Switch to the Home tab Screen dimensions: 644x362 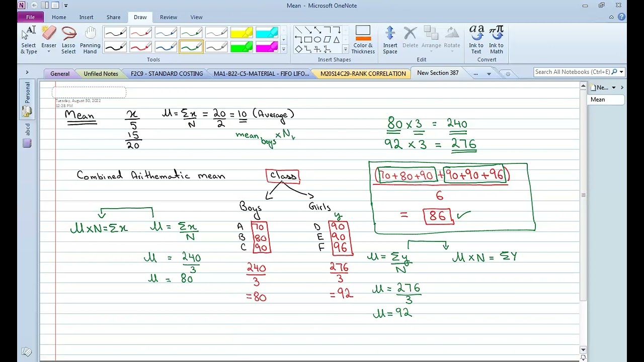point(59,17)
